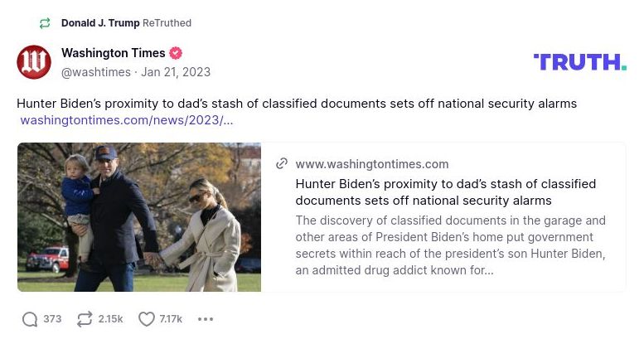
Task: Open the washingtontimes.com/news/2023/... link
Action: tap(126, 120)
